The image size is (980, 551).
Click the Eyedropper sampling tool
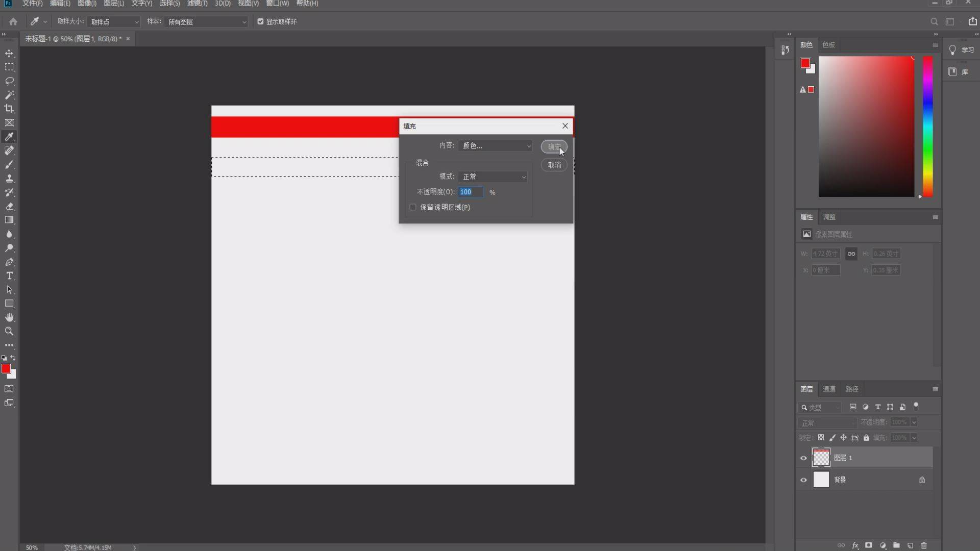(9, 137)
